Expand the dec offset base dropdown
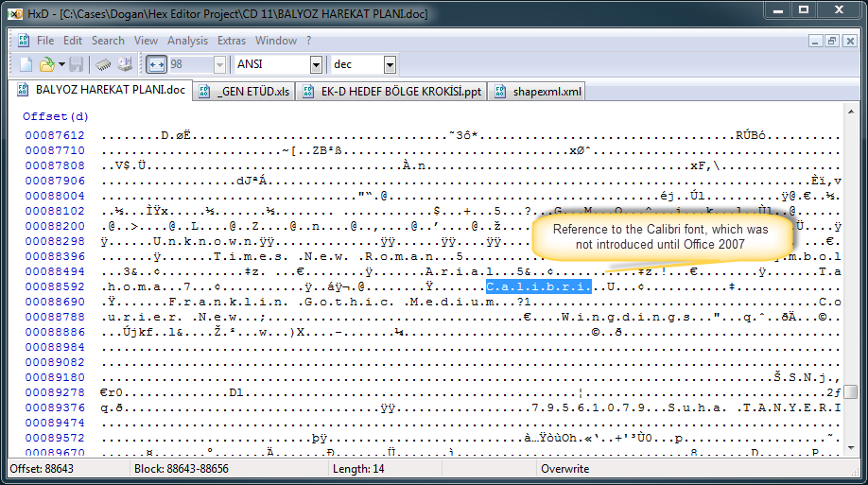This screenshot has height=485, width=868. 390,64
